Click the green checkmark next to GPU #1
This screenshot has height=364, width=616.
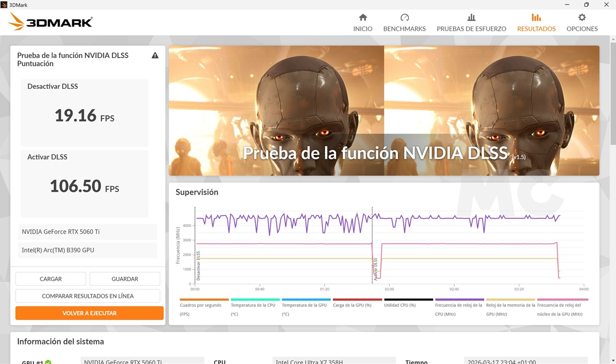[x=47, y=361]
